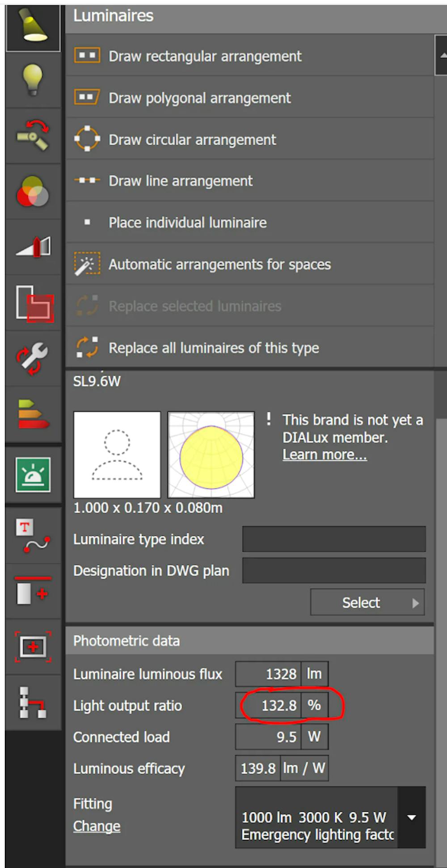Select the green emergency lighting icon
The width and height of the screenshot is (447, 868).
(33, 474)
